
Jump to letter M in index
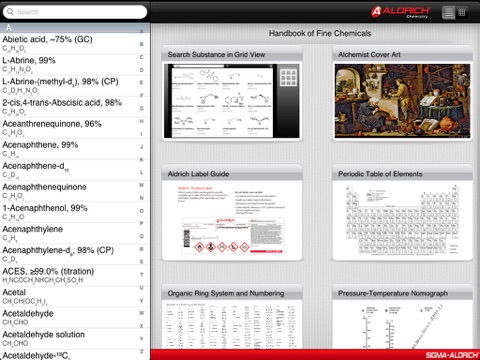[142, 185]
